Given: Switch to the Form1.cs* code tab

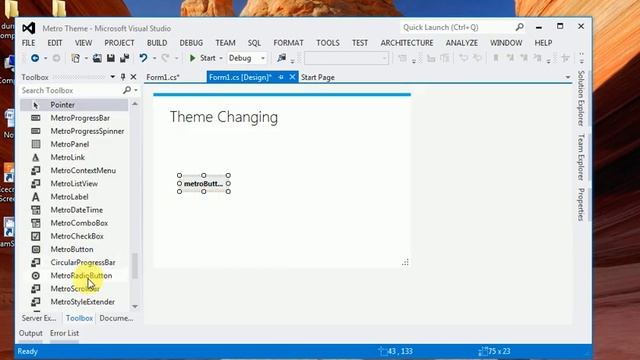Looking at the screenshot, I should point(163,77).
